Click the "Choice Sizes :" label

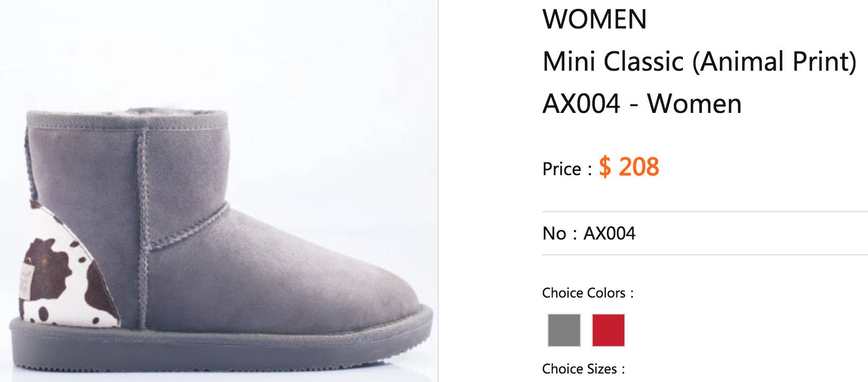(x=583, y=369)
